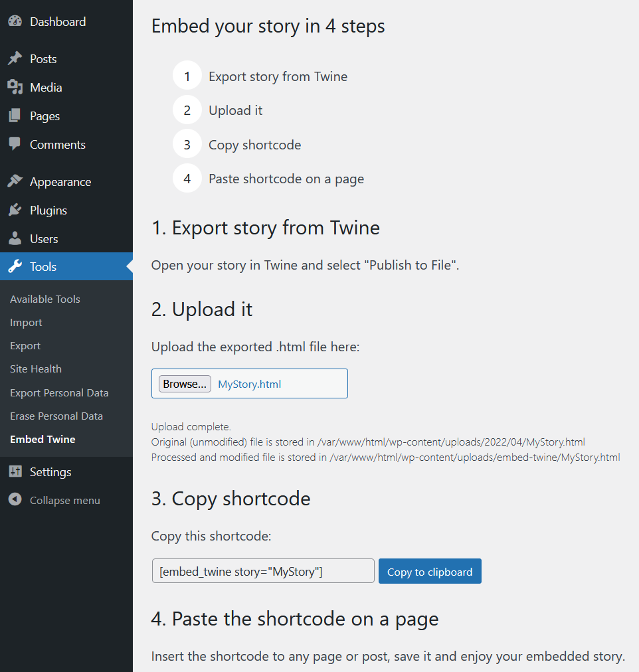Open the Export submenu link
The image size is (639, 672).
point(25,346)
